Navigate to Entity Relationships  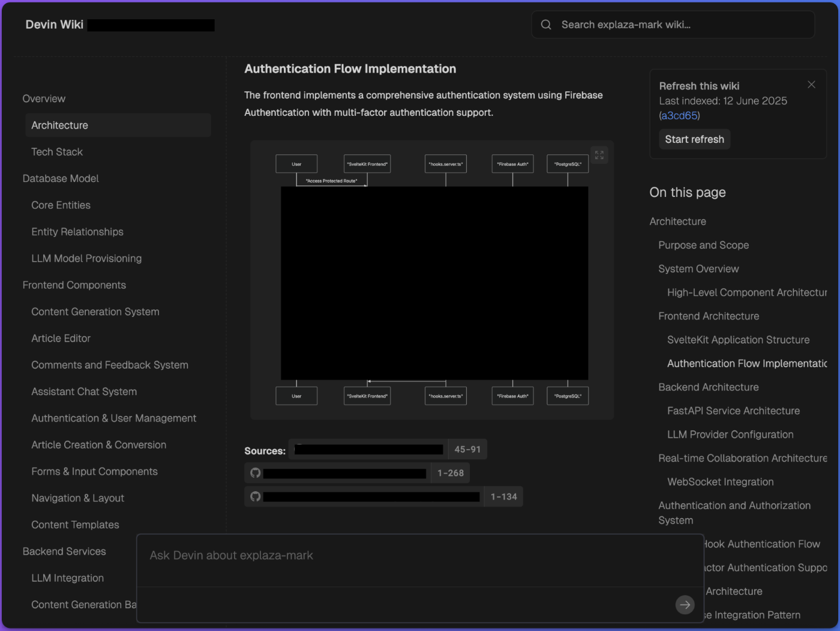[77, 232]
